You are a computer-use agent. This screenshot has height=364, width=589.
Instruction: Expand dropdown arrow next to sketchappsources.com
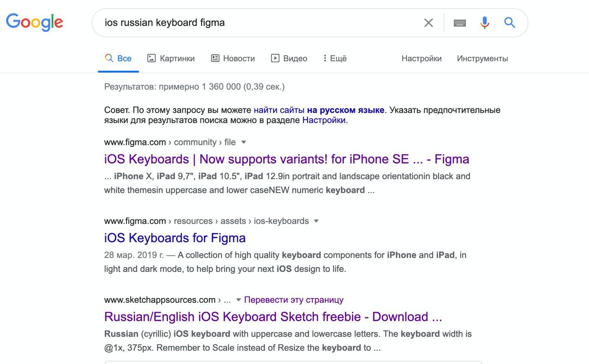click(238, 300)
